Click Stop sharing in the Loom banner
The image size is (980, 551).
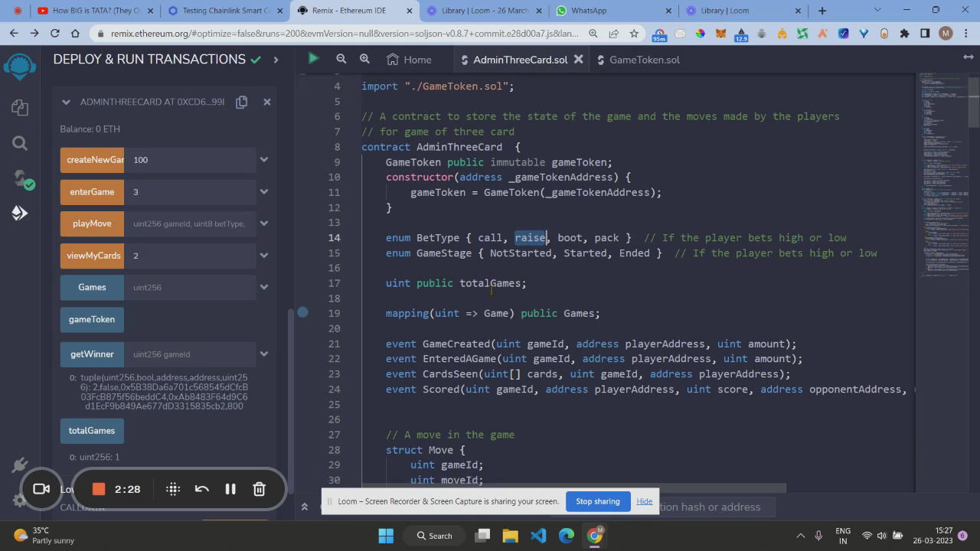click(597, 501)
